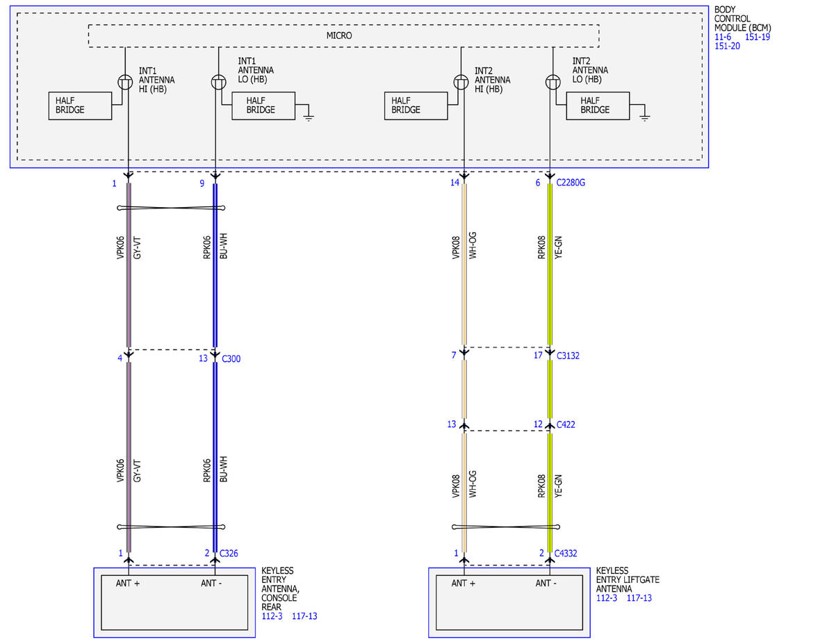Screen dimensions: 834x644
Task: Select the MICRO block in the BCM
Action: pyautogui.click(x=343, y=36)
